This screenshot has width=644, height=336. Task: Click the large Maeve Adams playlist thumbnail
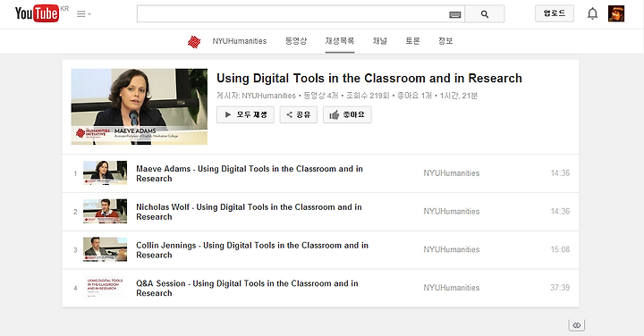tap(140, 106)
